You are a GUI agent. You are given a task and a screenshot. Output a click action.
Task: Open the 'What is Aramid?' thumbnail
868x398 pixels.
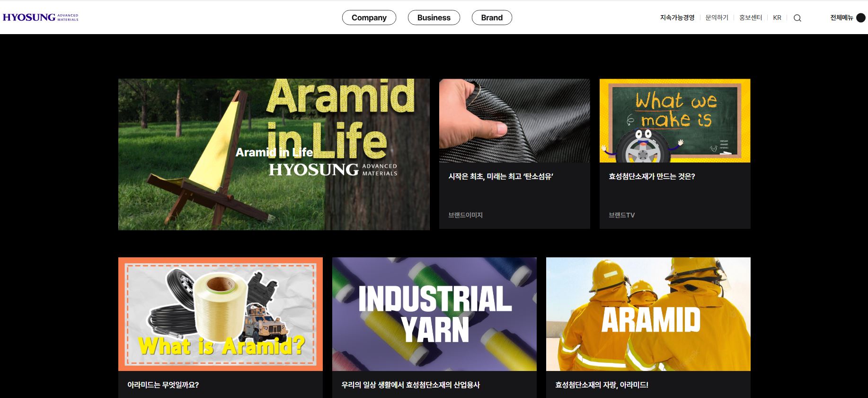[x=221, y=314]
